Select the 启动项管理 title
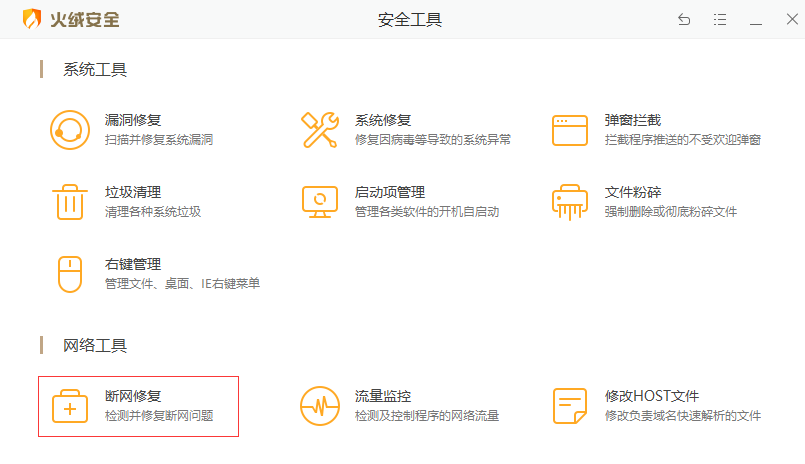Viewport: 805px width, 464px height. 390,192
